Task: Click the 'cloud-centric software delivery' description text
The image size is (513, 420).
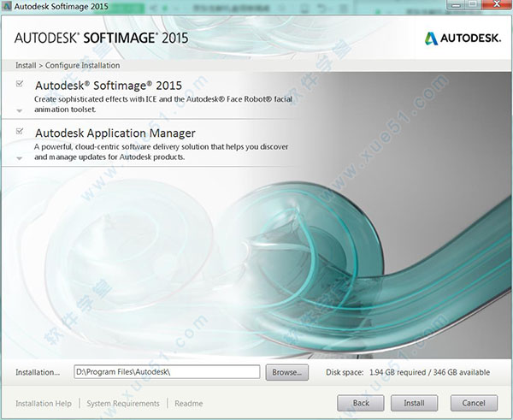Action: 162,152
